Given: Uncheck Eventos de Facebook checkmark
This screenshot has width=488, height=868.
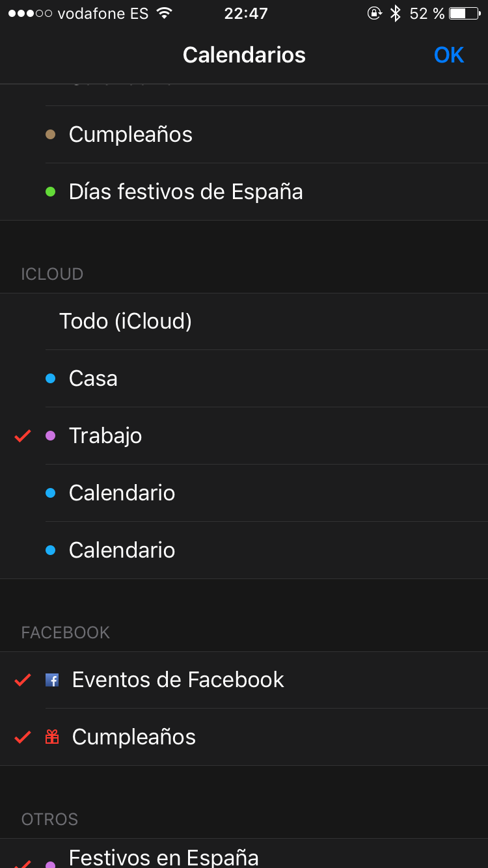Looking at the screenshot, I should pyautogui.click(x=23, y=680).
